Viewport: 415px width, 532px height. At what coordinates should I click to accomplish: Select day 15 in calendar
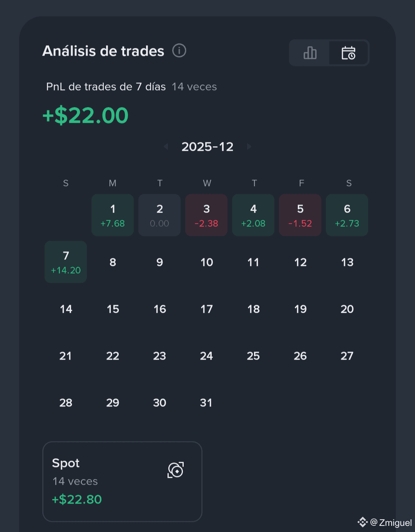113,309
